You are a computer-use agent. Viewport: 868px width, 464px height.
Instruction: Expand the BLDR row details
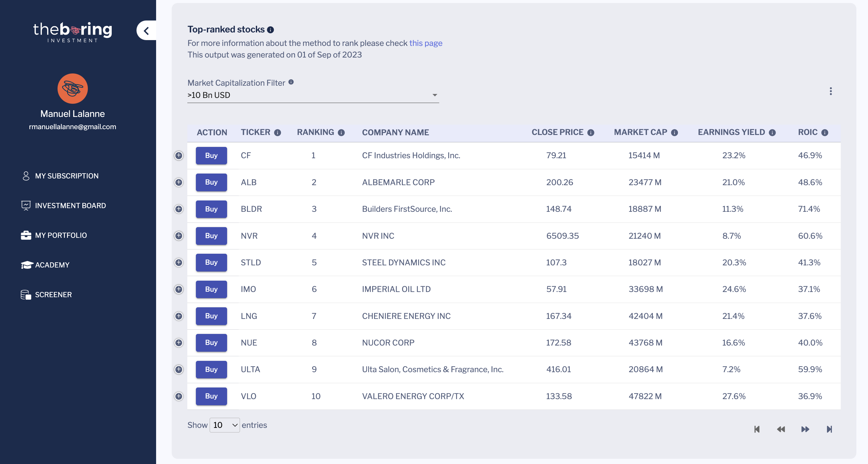click(x=178, y=209)
